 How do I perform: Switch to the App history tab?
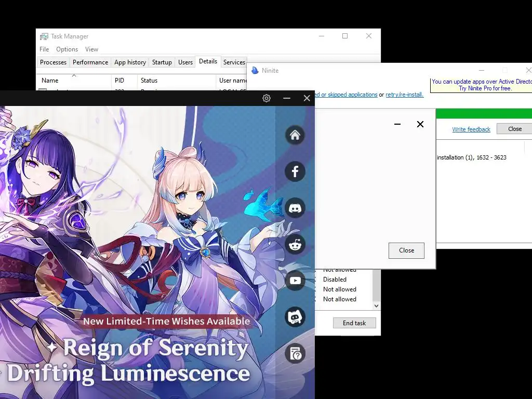(x=130, y=62)
